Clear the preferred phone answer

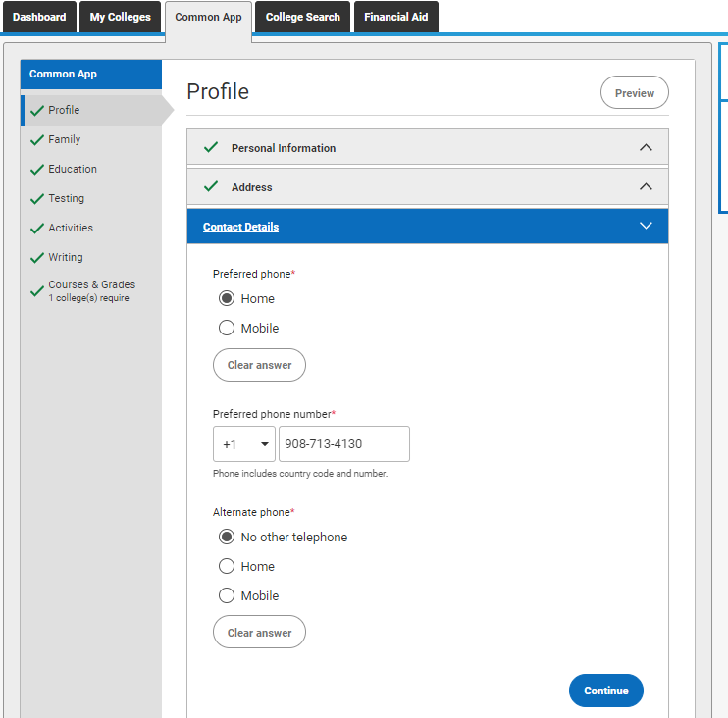pyautogui.click(x=259, y=365)
